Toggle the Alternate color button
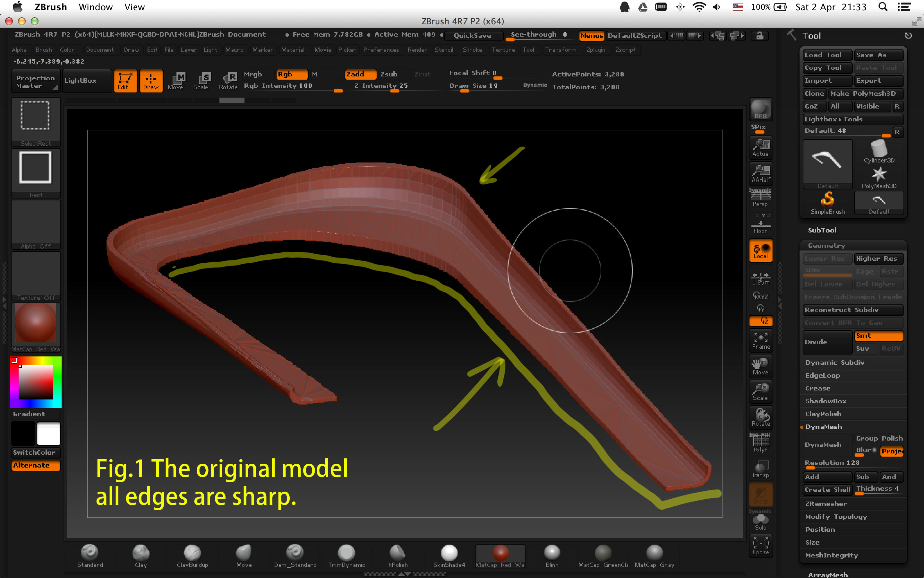The width and height of the screenshot is (924, 578). tap(36, 465)
